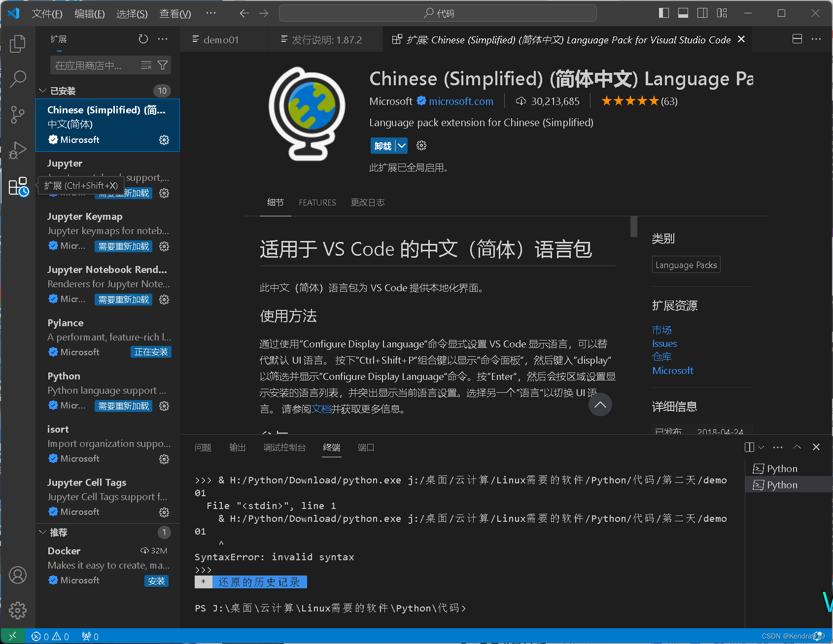Maximize the panel size chevron
833x644 pixels.
click(x=797, y=447)
